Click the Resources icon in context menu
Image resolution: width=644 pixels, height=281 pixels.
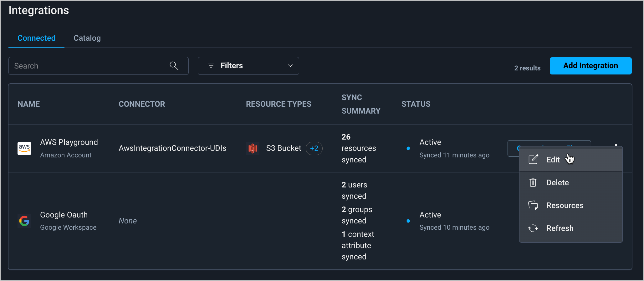(x=533, y=206)
